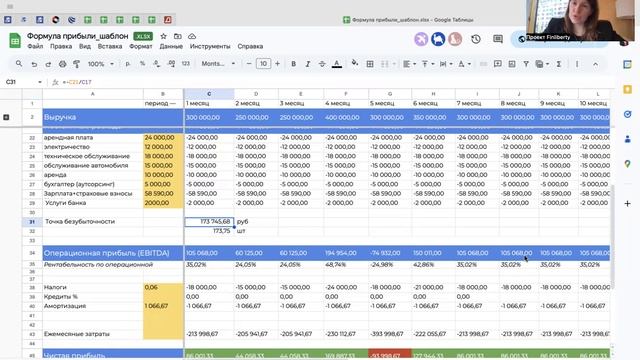Click the XLSX file format badge
The height and width of the screenshot is (360, 640).
click(143, 36)
